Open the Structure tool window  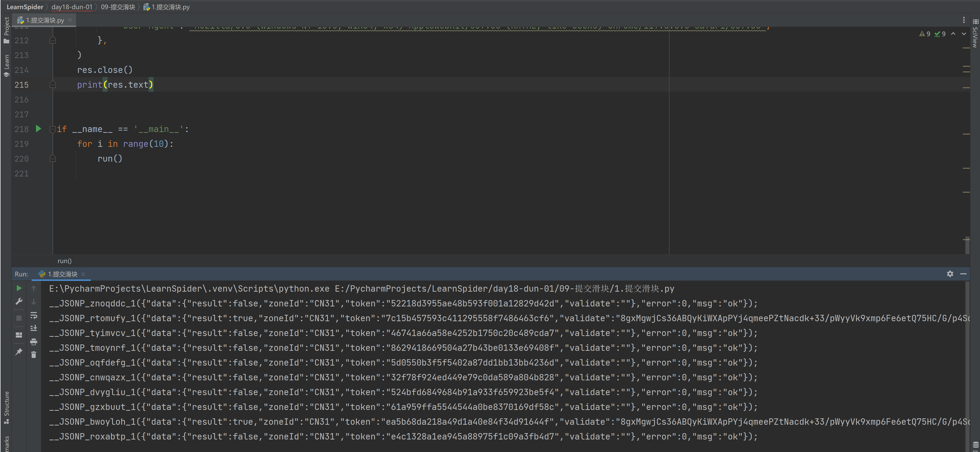pos(6,408)
